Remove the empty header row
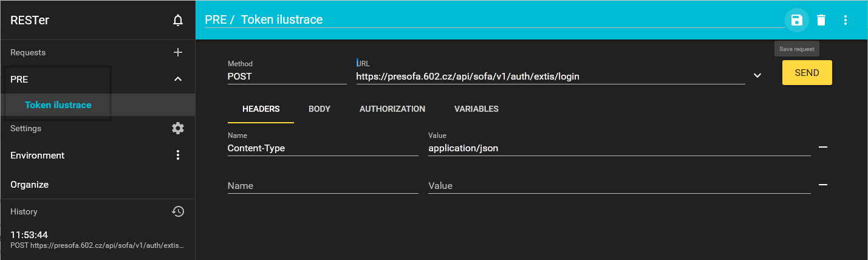This screenshot has height=260, width=868. click(823, 185)
